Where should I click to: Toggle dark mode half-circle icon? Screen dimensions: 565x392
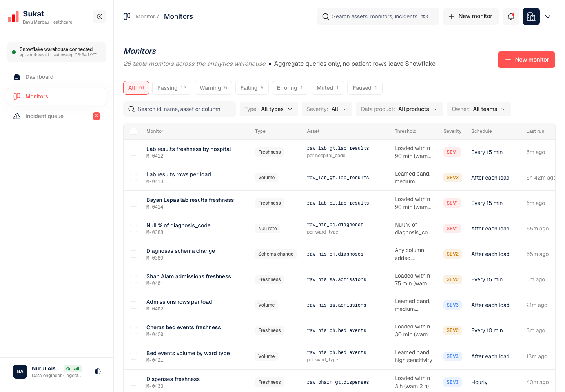tap(98, 371)
